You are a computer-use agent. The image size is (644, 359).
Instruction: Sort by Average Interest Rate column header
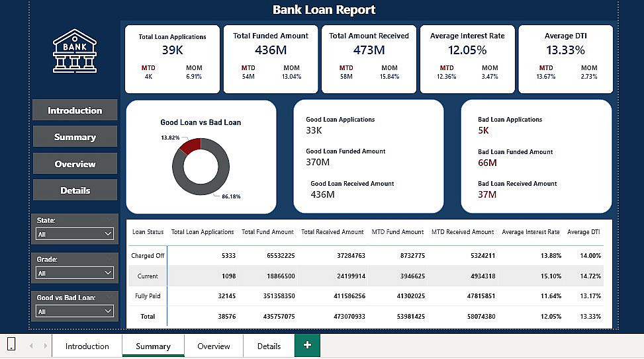tap(531, 232)
